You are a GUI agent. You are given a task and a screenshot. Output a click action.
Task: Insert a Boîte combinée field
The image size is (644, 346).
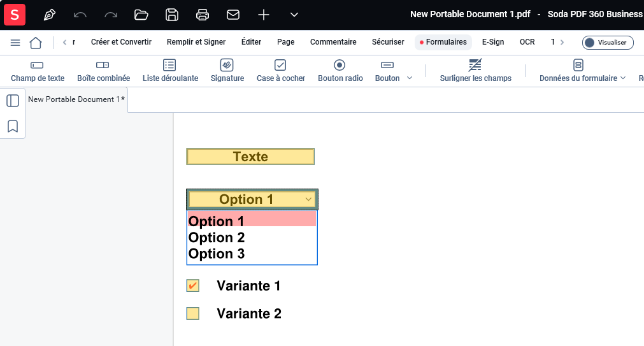click(x=103, y=71)
